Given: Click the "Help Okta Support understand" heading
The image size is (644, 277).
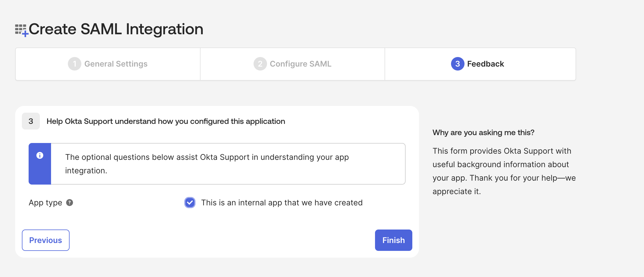Looking at the screenshot, I should (166, 121).
